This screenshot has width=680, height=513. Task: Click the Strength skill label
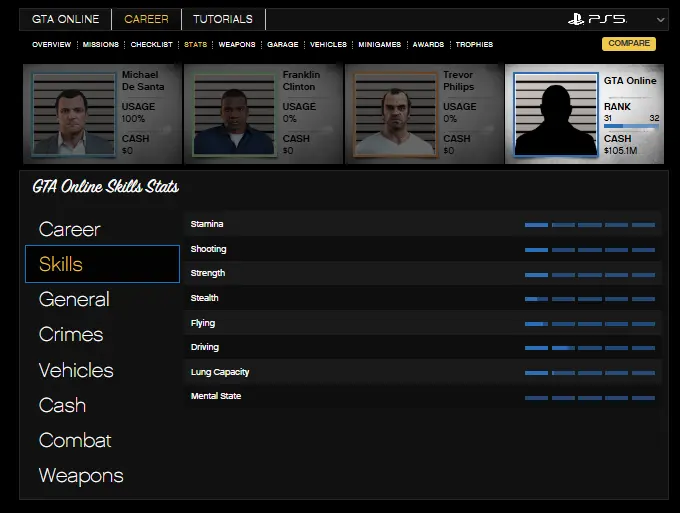208,273
